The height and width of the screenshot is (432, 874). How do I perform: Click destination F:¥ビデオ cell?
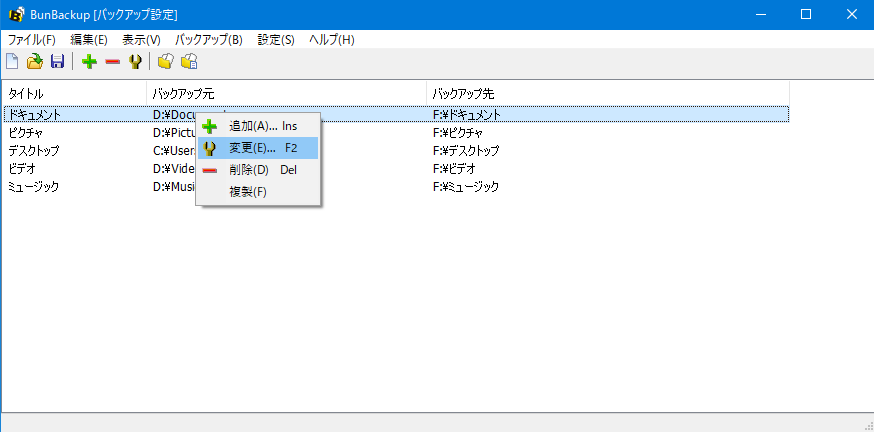click(454, 168)
